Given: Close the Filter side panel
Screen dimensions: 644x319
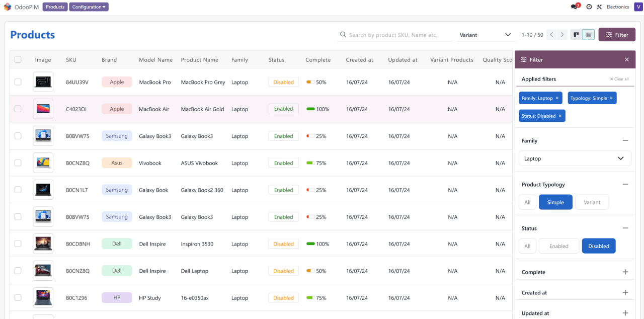Looking at the screenshot, I should (626, 60).
